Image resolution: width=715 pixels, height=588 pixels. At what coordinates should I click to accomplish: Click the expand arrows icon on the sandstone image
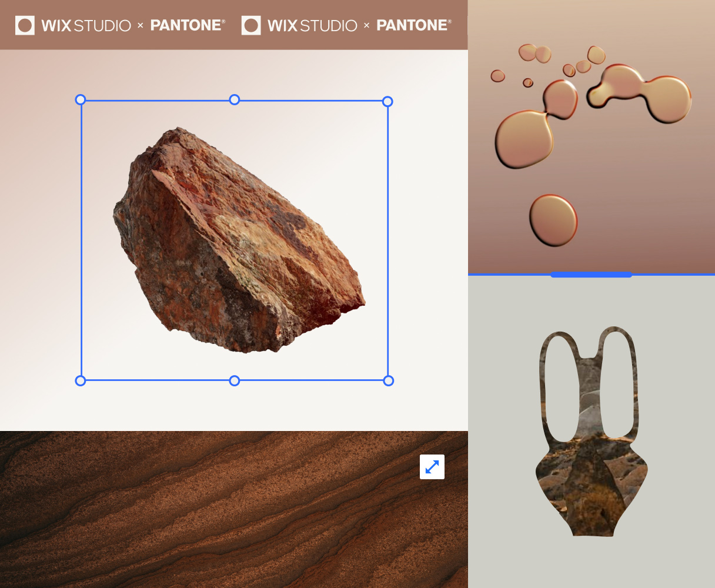pyautogui.click(x=432, y=467)
